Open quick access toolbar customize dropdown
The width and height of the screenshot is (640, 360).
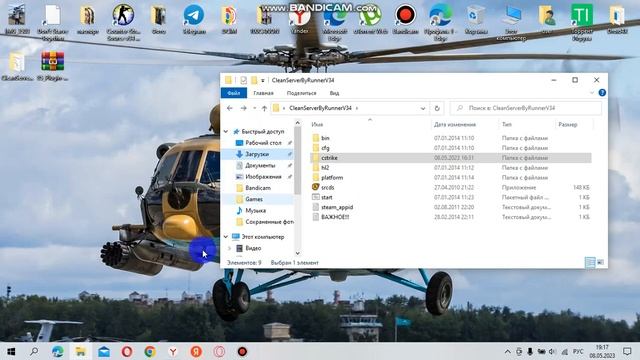pos(263,80)
